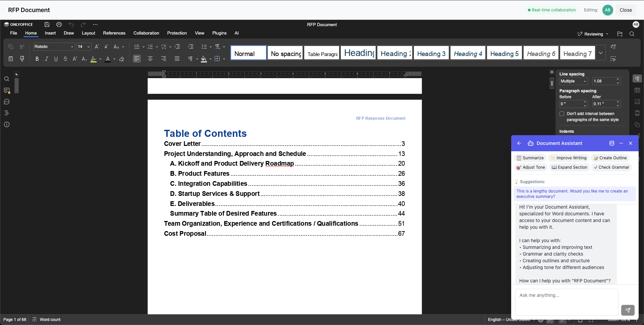Increase the paragraph indent
Image resolution: width=644 pixels, height=325 pixels.
[191, 47]
